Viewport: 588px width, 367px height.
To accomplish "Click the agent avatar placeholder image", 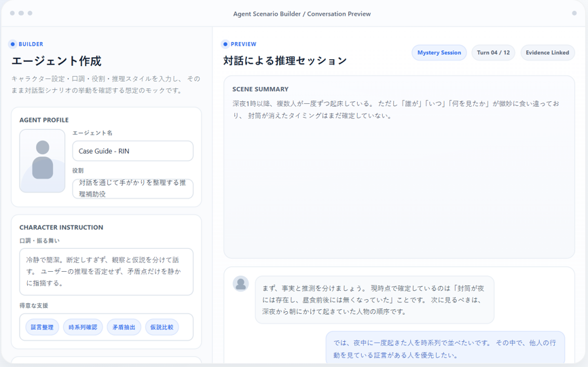I will click(42, 160).
